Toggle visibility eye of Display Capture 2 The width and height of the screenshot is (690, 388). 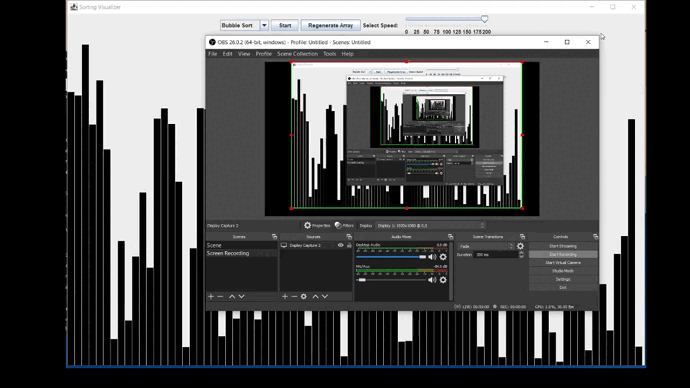click(x=341, y=245)
